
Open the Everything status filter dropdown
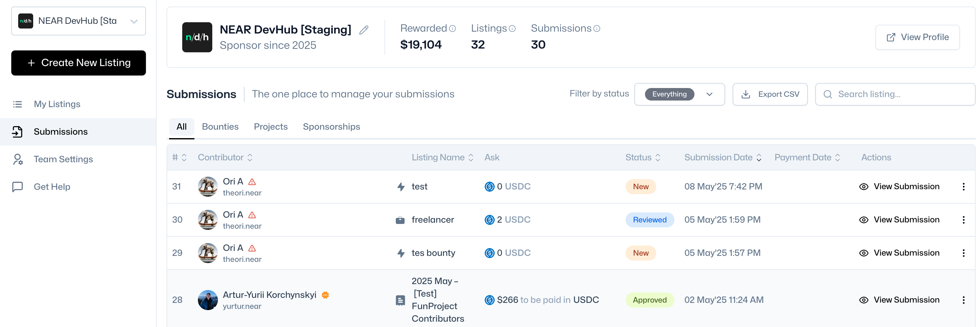[679, 94]
